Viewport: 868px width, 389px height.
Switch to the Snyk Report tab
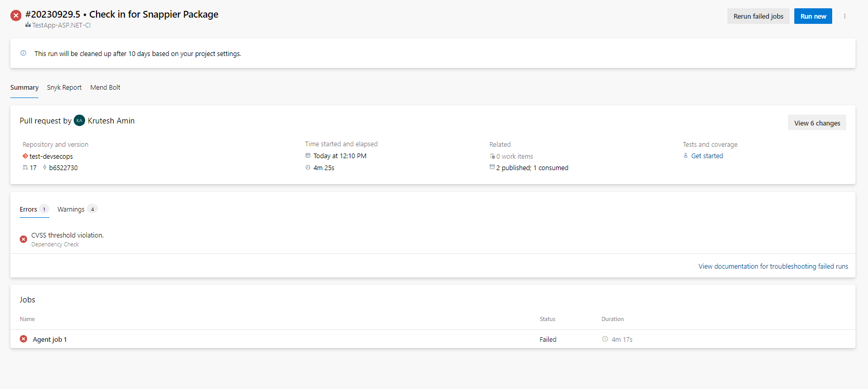coord(64,88)
